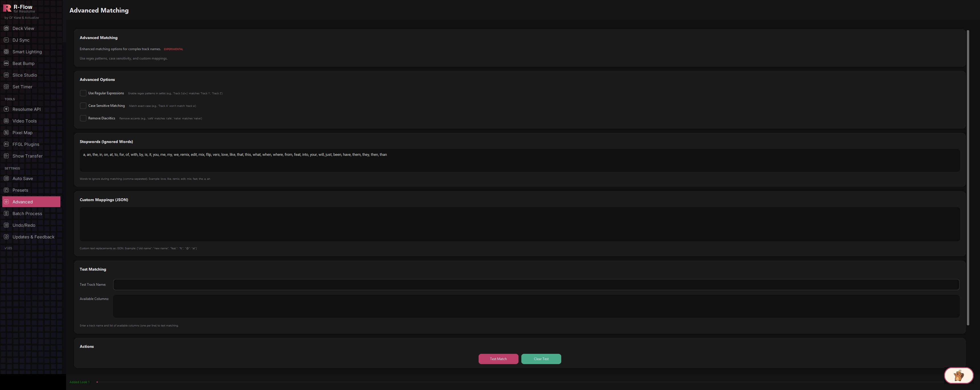Go to the Smart Lighting page label
Screen dimensions: 980x390
click(x=27, y=52)
